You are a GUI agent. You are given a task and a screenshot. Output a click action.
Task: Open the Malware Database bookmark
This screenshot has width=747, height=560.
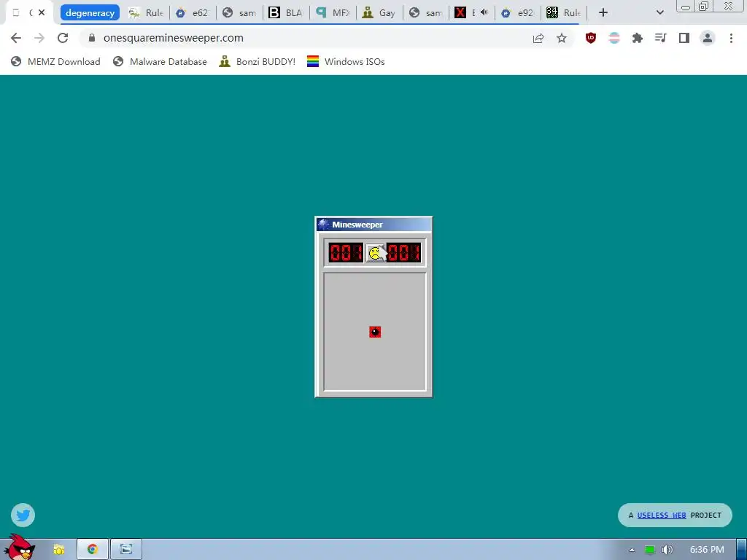click(x=160, y=61)
